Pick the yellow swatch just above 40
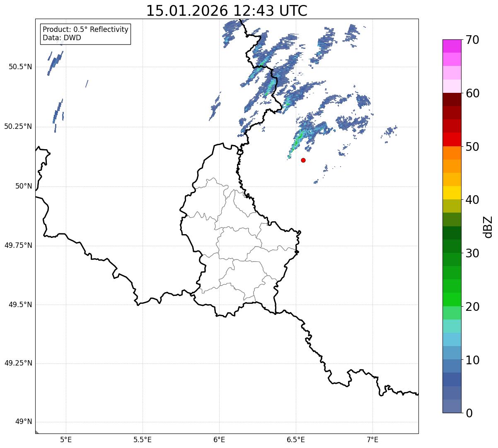 (452, 193)
